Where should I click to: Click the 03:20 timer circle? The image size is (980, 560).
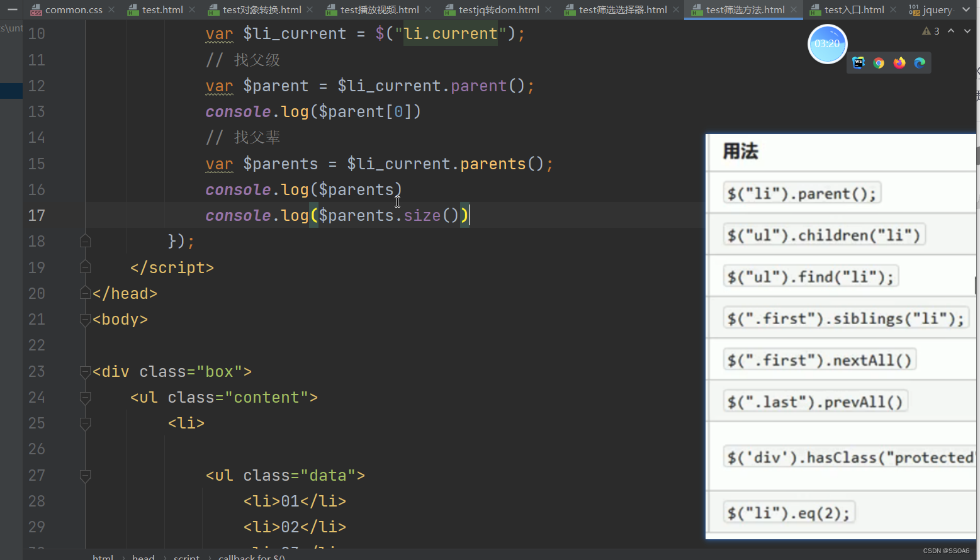pyautogui.click(x=827, y=44)
